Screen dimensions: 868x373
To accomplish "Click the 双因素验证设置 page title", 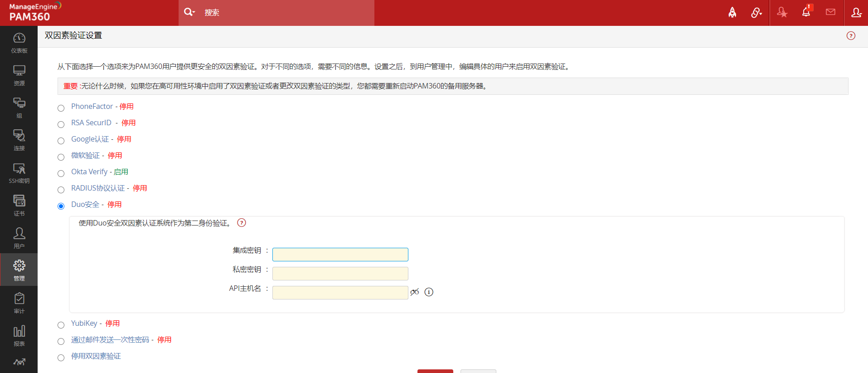I will pos(73,35).
